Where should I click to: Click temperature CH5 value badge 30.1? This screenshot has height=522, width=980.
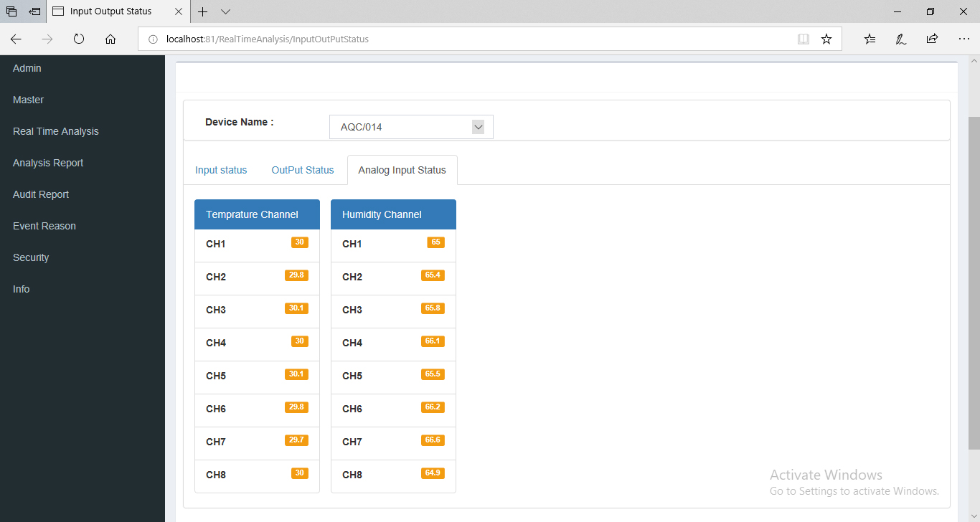coord(296,374)
